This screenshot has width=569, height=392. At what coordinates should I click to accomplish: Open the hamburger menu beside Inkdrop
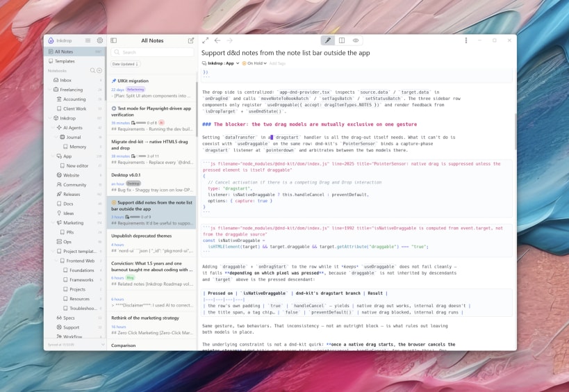(x=88, y=40)
